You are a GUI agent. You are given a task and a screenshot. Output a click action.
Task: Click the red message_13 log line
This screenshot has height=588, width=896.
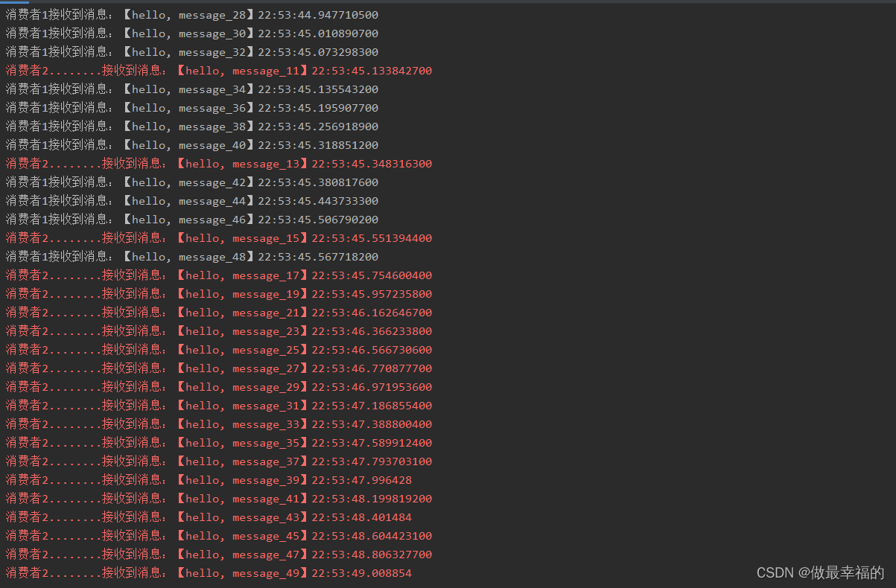[x=219, y=164]
